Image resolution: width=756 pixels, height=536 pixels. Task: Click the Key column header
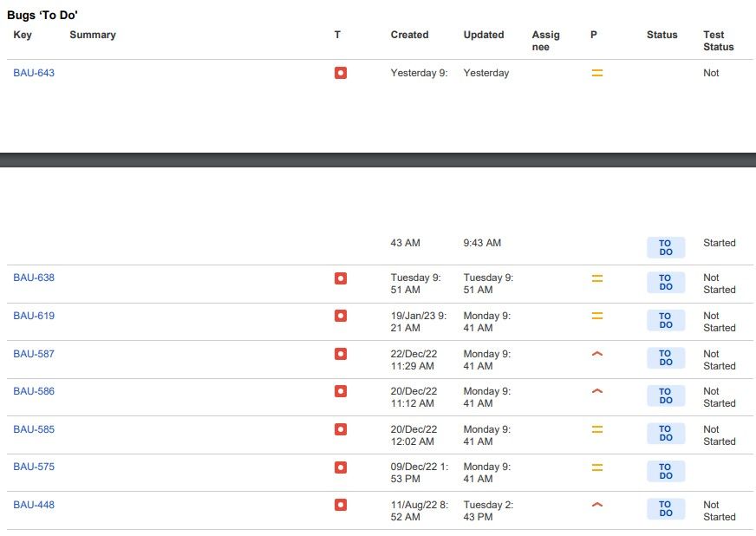pyautogui.click(x=23, y=35)
